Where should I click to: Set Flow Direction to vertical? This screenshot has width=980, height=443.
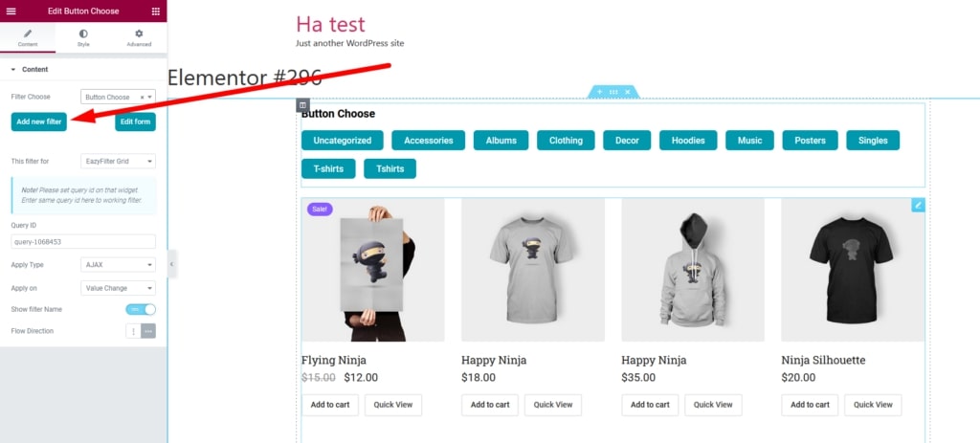click(133, 331)
